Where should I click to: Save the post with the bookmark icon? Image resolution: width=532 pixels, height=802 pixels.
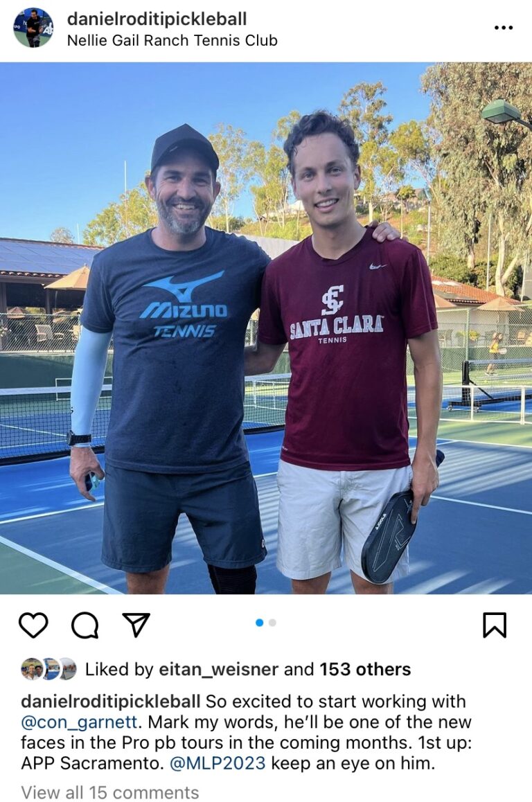coord(494,625)
